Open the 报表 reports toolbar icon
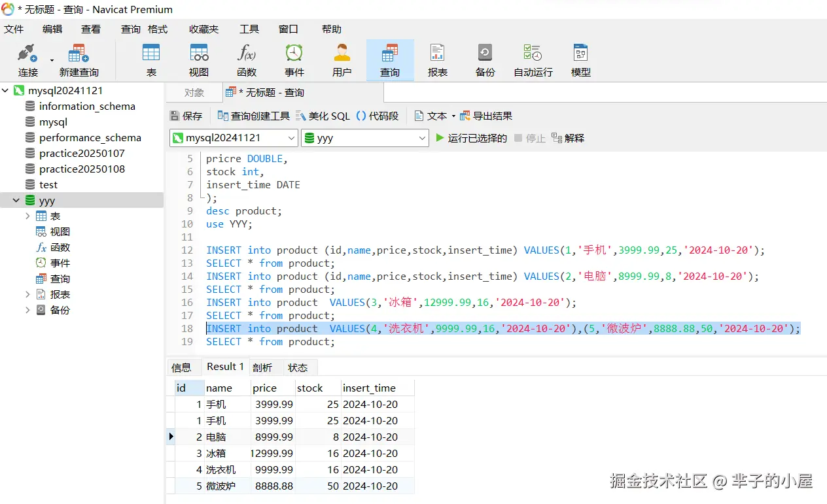 click(438, 60)
